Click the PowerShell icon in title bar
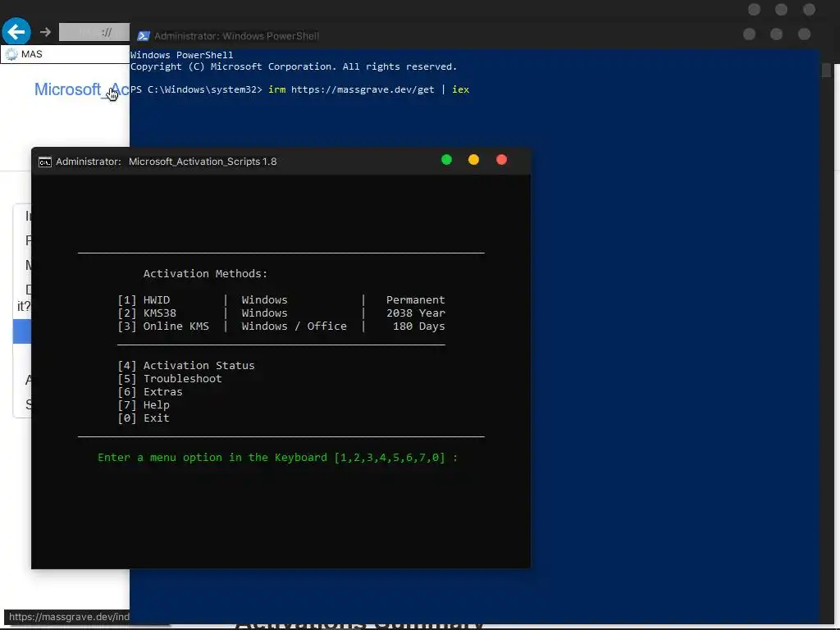The image size is (840, 630). coord(143,36)
